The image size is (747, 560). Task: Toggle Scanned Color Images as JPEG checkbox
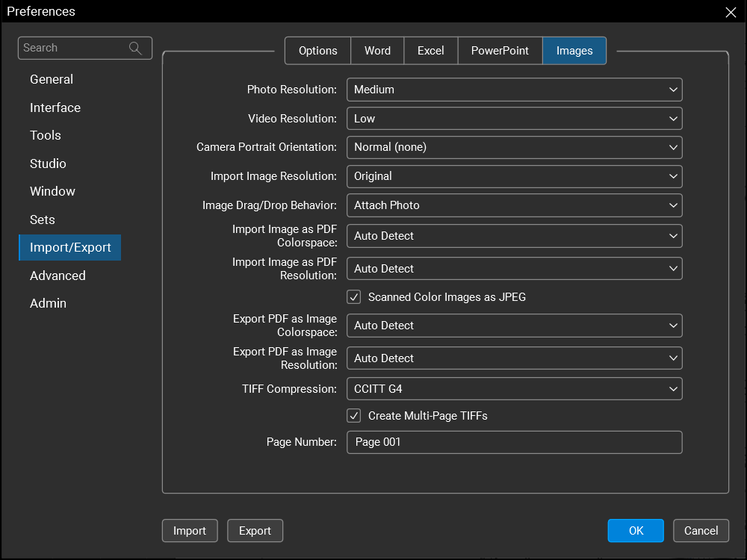click(x=354, y=297)
